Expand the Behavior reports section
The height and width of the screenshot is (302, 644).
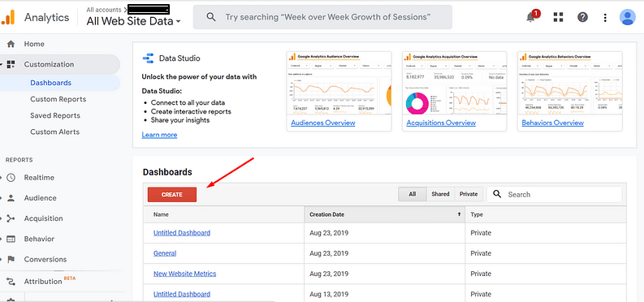point(2,239)
